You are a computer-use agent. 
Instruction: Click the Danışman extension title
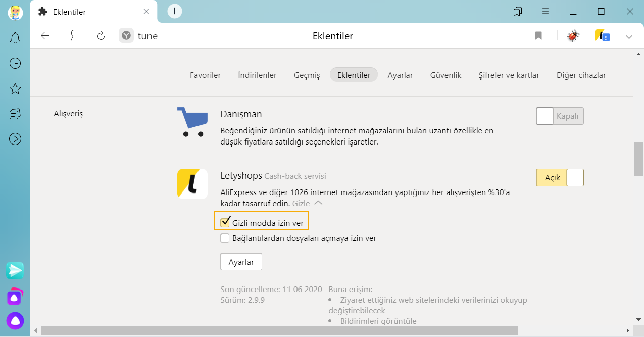point(241,114)
